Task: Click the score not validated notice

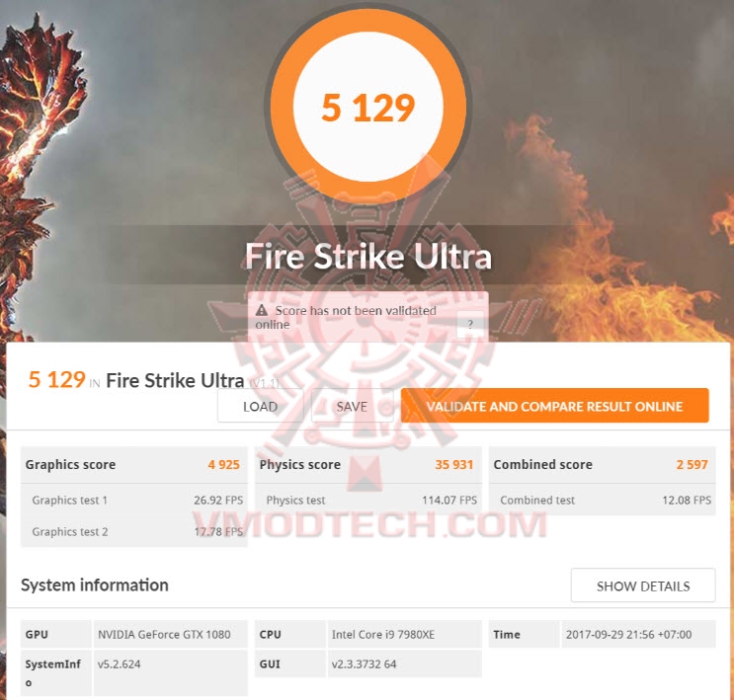Action: (367, 317)
